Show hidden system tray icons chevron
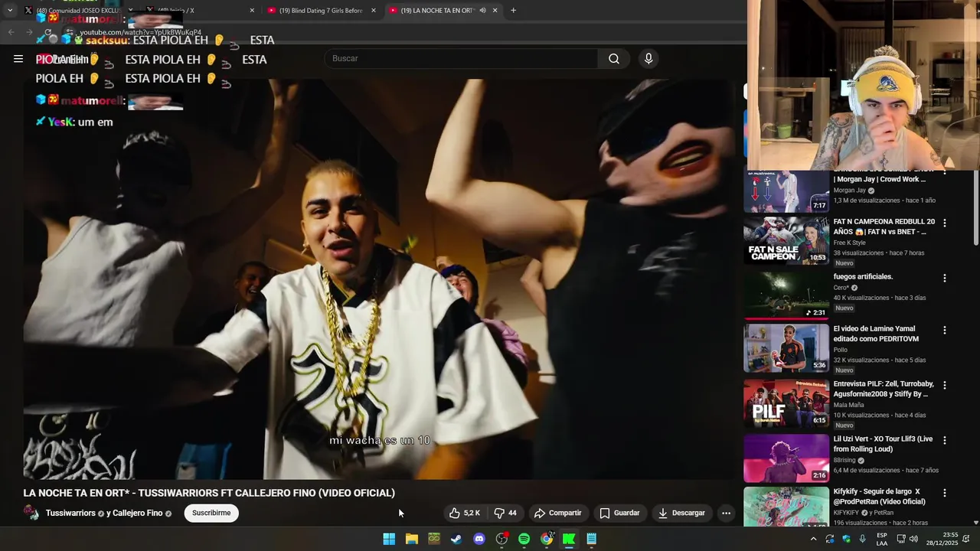This screenshot has width=980, height=551. point(813,539)
